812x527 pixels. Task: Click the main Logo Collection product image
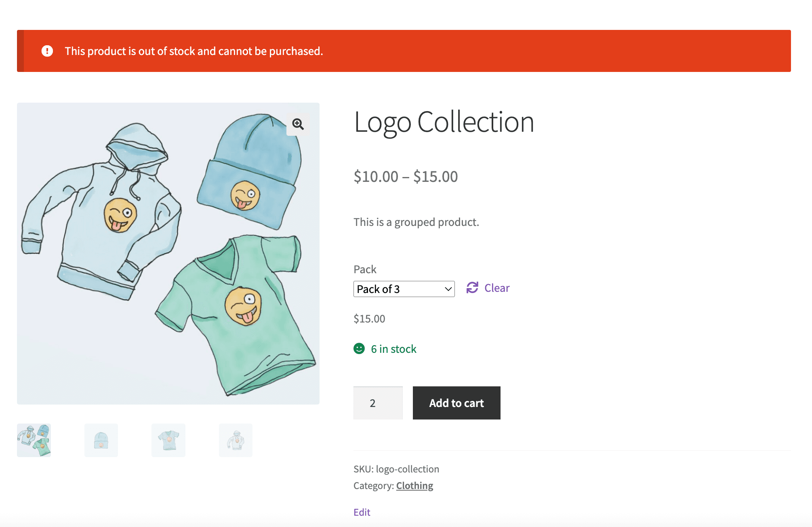pyautogui.click(x=168, y=253)
